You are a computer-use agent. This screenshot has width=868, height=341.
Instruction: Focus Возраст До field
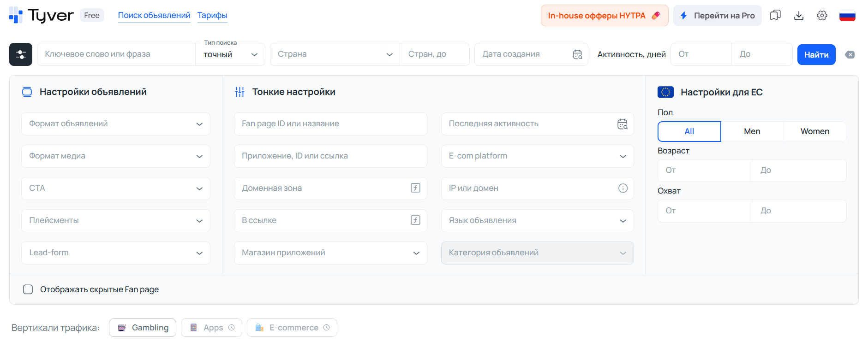click(x=799, y=170)
